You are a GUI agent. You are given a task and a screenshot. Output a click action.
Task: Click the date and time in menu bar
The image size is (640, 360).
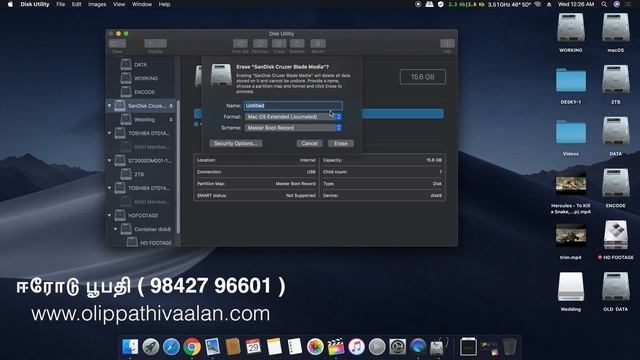(x=576, y=4)
